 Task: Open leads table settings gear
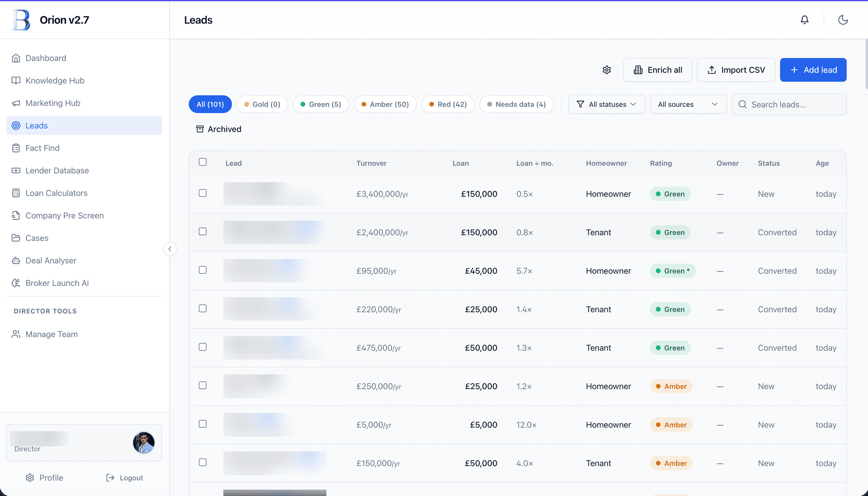607,70
